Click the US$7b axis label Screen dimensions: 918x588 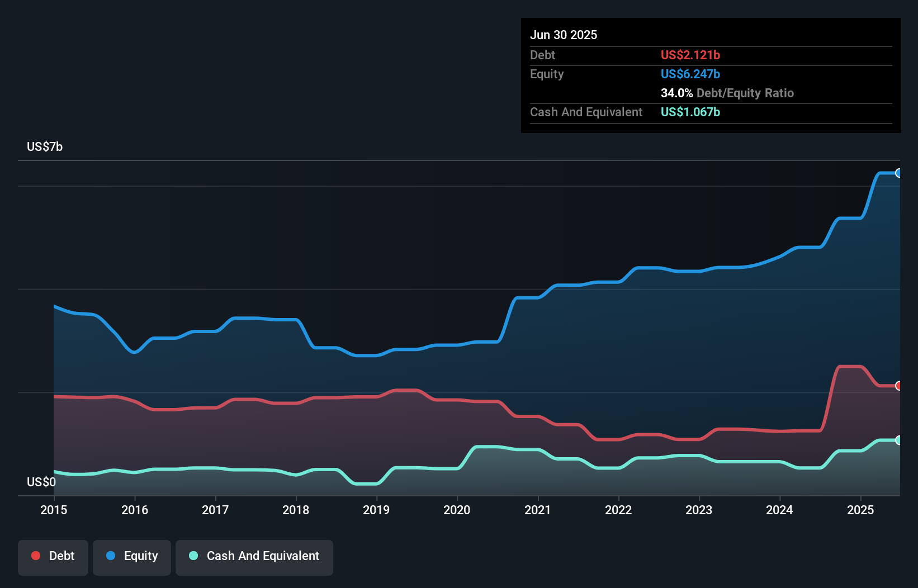tap(45, 147)
